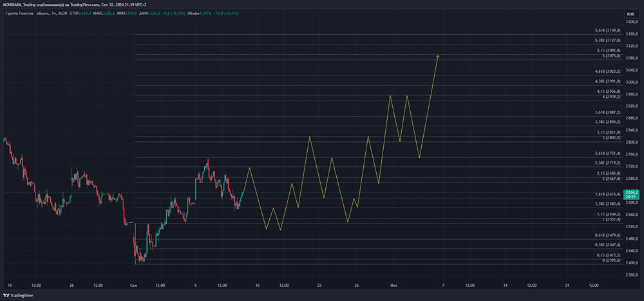Click the 1ч timeframe label in legend
Viewport: 644px width, 301px height.
54,14
